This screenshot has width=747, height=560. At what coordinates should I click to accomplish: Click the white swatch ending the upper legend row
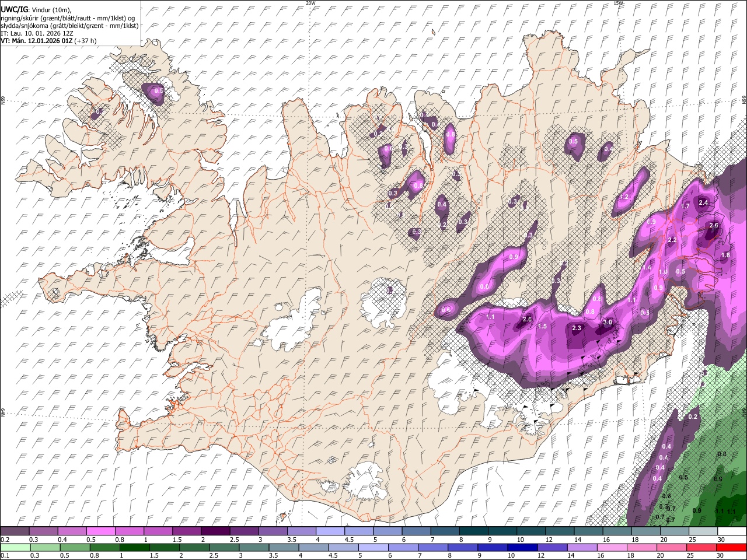(x=731, y=531)
